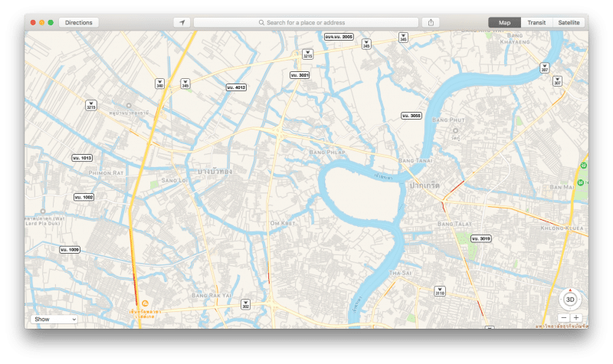Click the Phimon Rat place label

[106, 173]
